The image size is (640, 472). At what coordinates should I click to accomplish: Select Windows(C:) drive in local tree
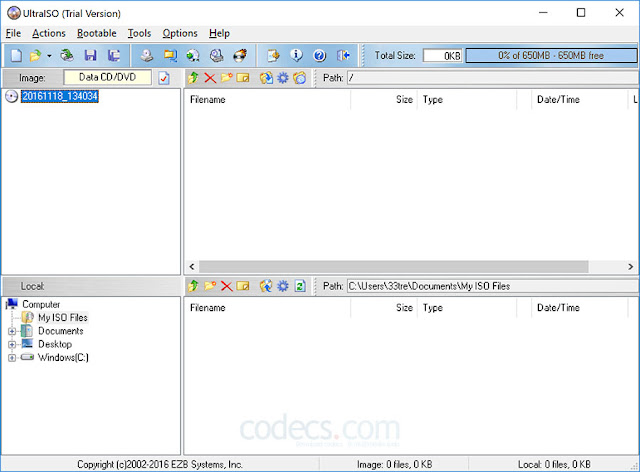[x=63, y=357]
